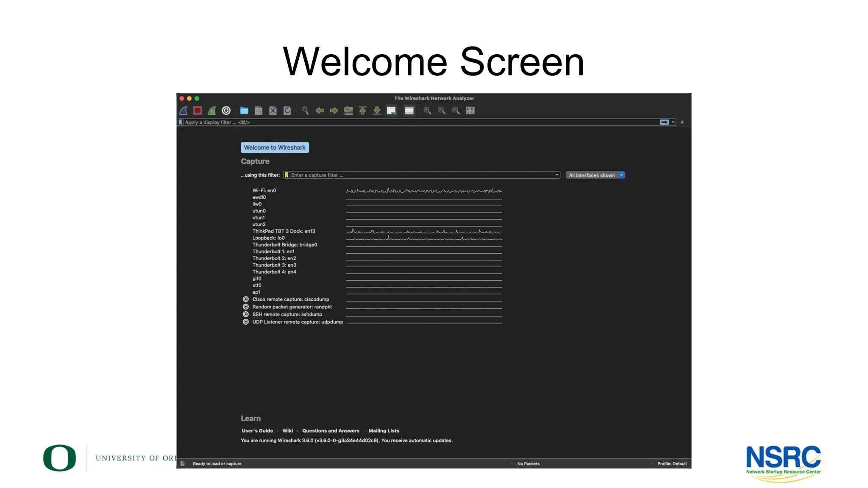Open the All interfaces shown dropdown
868x488 pixels.
coord(595,175)
